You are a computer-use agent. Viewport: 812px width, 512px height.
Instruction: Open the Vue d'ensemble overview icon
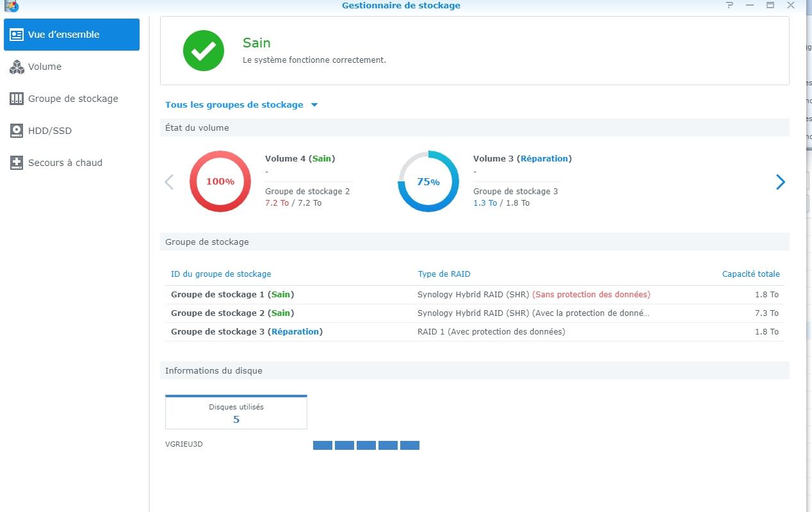(17, 35)
